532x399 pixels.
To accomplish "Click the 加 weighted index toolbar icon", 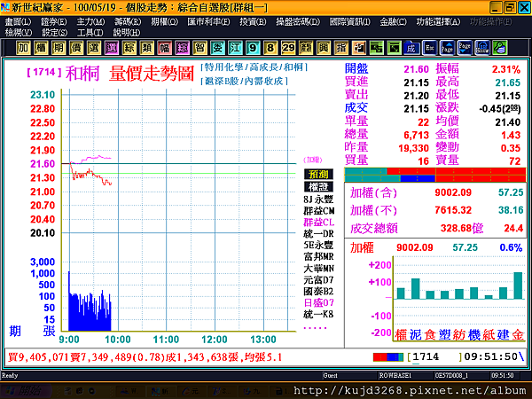I will (23, 48).
